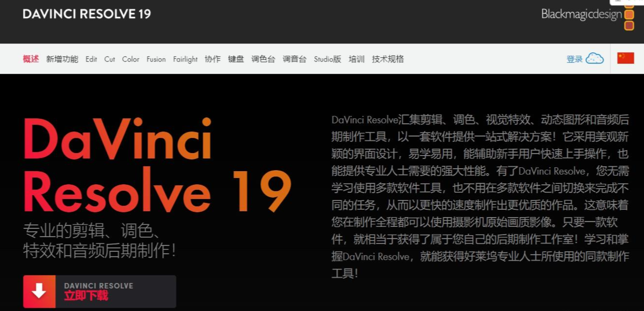The width and height of the screenshot is (644, 311).
Task: Open the 培训 training tab
Action: [x=357, y=59]
